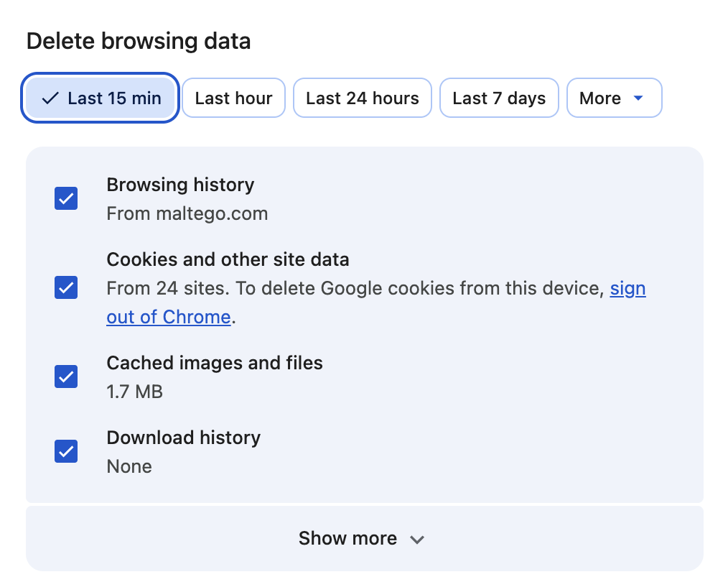Click the From maltego.com description text
This screenshot has width=728, height=582.
(x=187, y=213)
